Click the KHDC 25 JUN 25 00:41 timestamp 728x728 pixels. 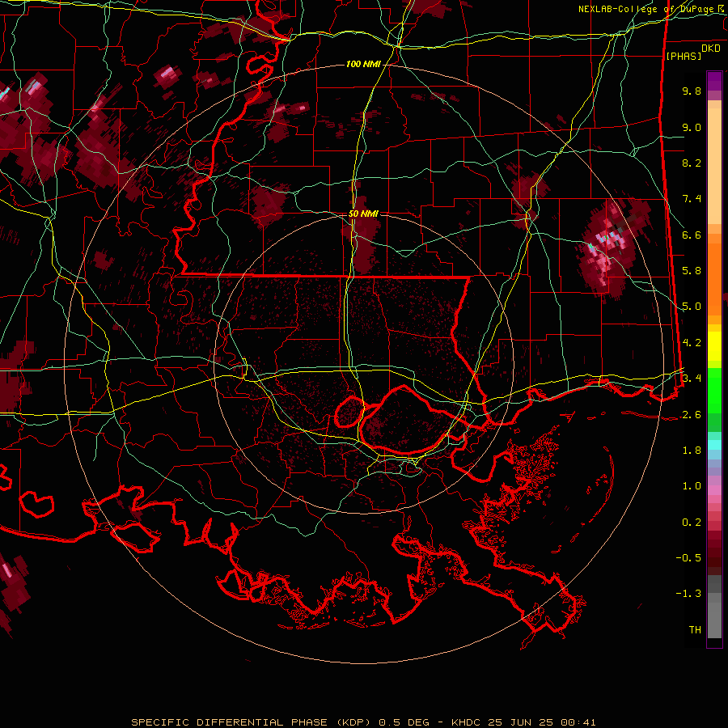pos(523,722)
